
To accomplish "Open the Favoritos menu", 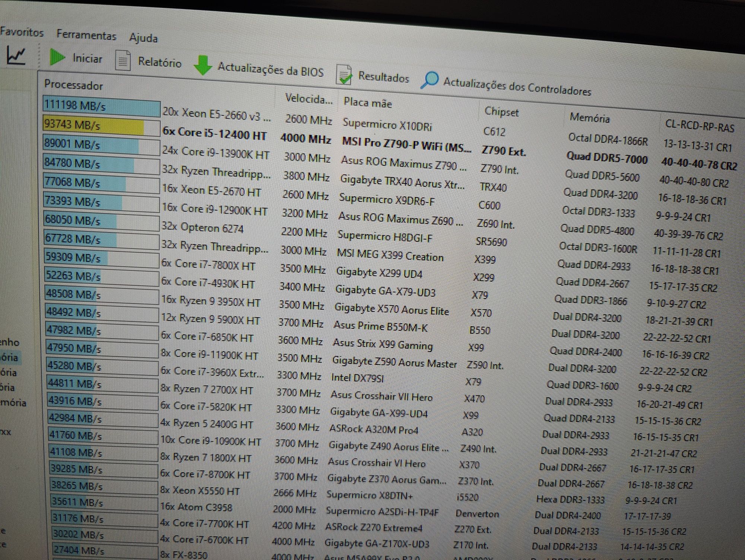I will coord(22,32).
